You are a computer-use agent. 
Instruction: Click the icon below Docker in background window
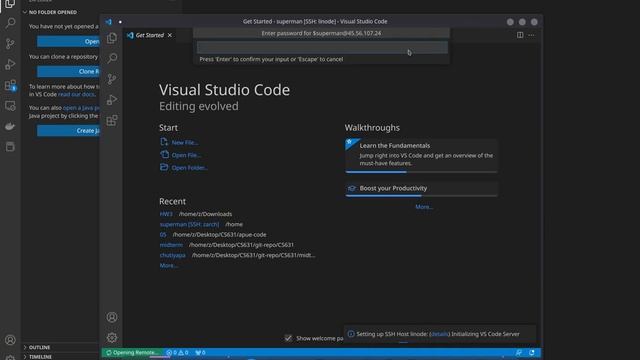tap(10, 147)
